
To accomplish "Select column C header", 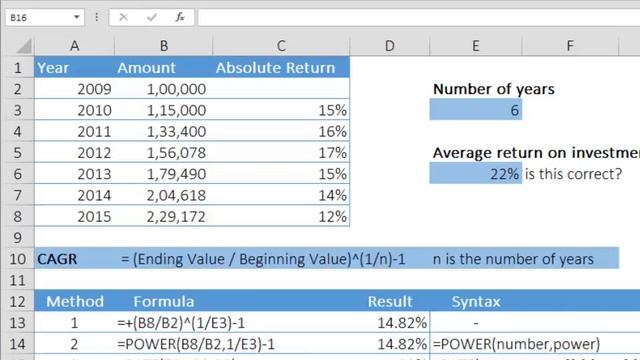I will [281, 46].
